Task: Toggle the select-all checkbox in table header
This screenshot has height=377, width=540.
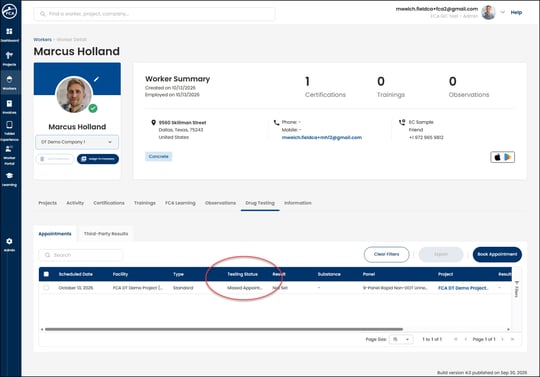Action: click(46, 274)
